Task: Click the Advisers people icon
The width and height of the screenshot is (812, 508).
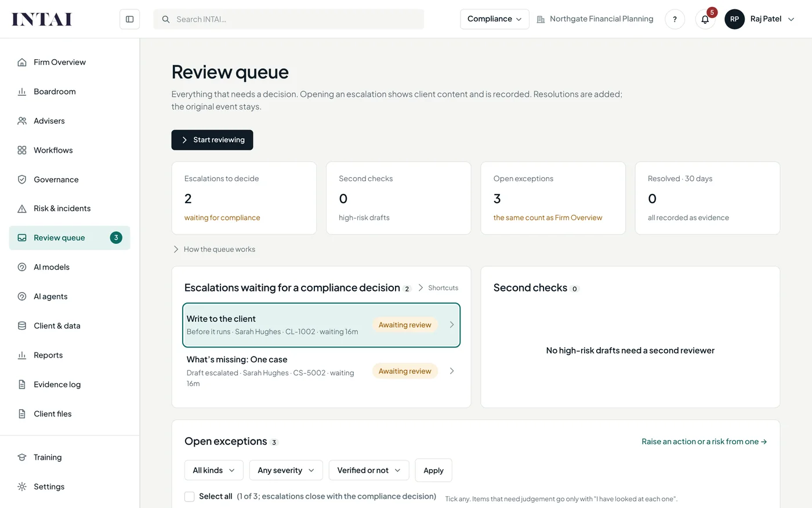Action: click(x=22, y=121)
